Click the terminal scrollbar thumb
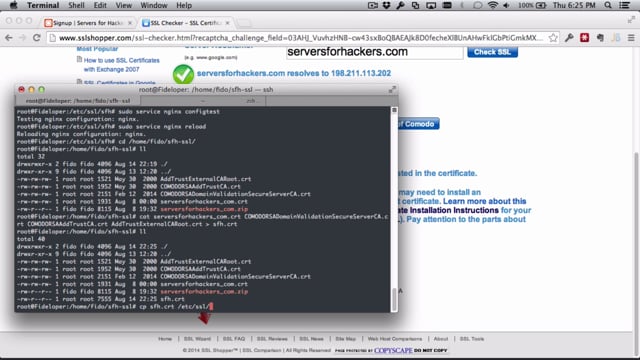The image size is (640, 360). (394, 299)
